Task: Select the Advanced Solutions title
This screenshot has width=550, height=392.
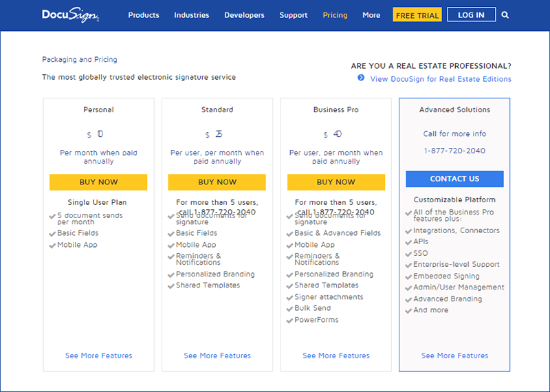Action: [454, 109]
